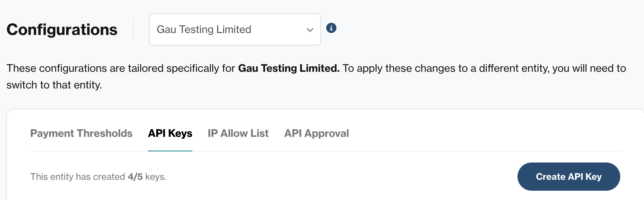
Task: Go to the API Approval tab
Action: 317,133
